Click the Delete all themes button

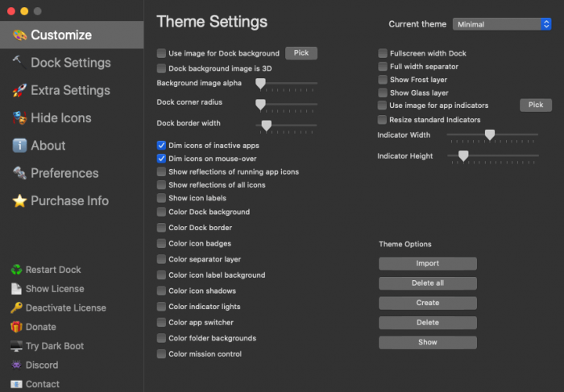[428, 283]
